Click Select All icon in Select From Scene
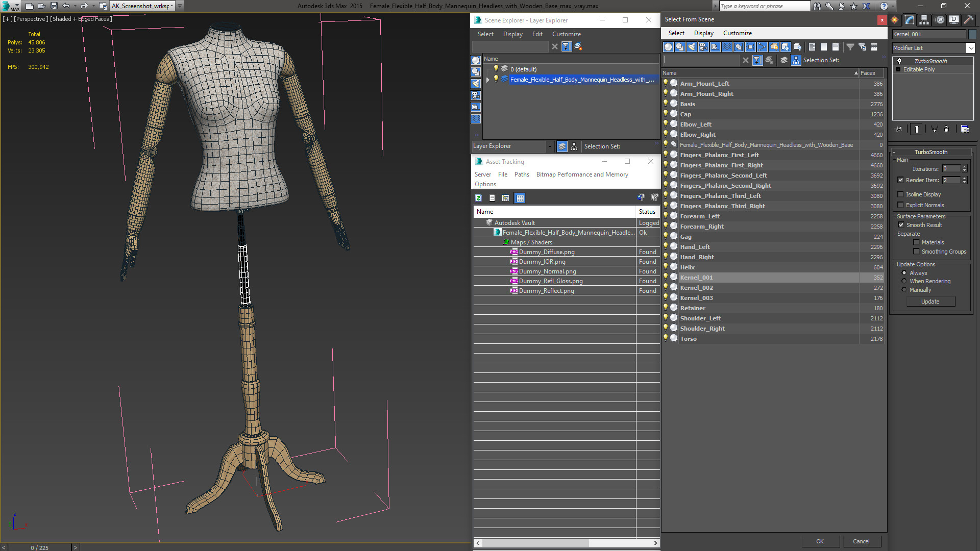The image size is (980, 551). [812, 47]
